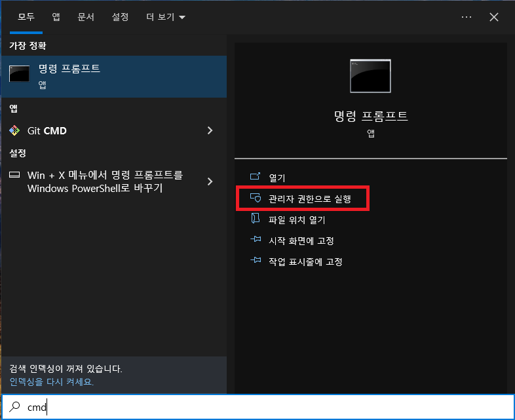Click the 열기 open icon
515x420 pixels.
point(255,177)
